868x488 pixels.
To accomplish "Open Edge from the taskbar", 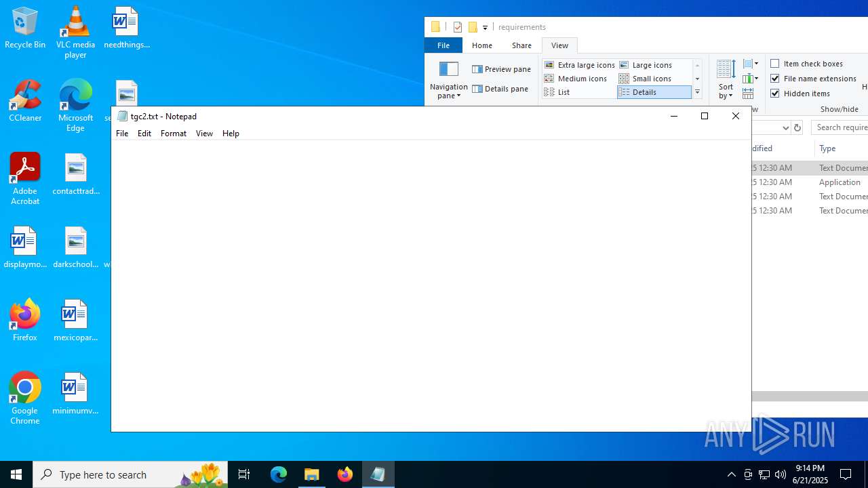I will 279,474.
